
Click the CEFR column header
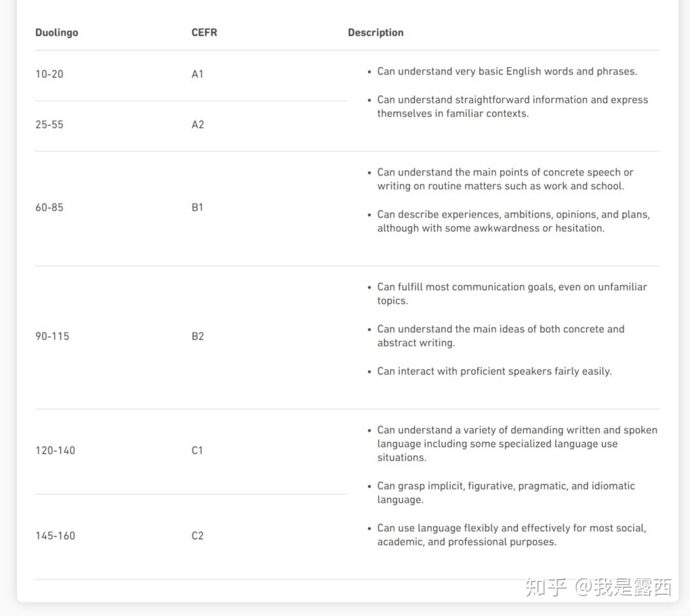pos(204,33)
